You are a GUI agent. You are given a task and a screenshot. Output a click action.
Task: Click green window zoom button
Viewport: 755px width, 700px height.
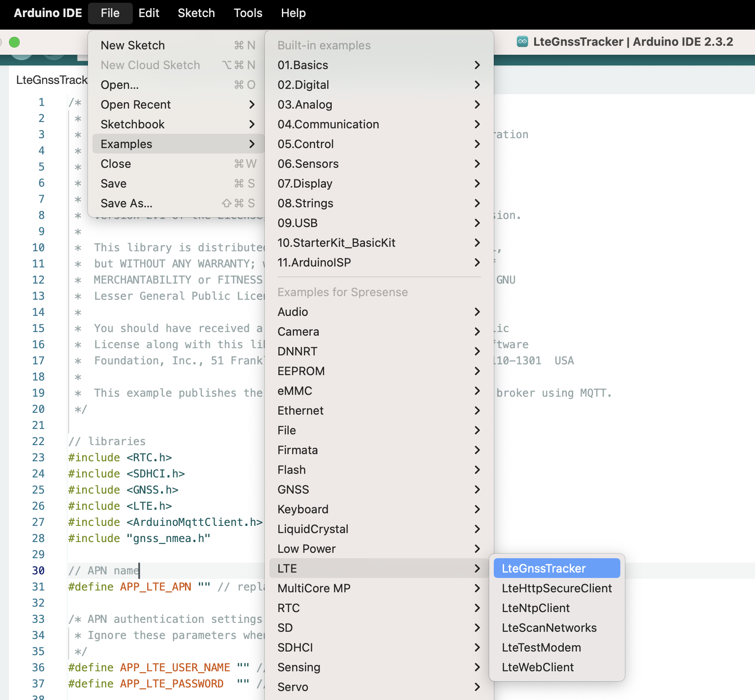click(x=14, y=42)
